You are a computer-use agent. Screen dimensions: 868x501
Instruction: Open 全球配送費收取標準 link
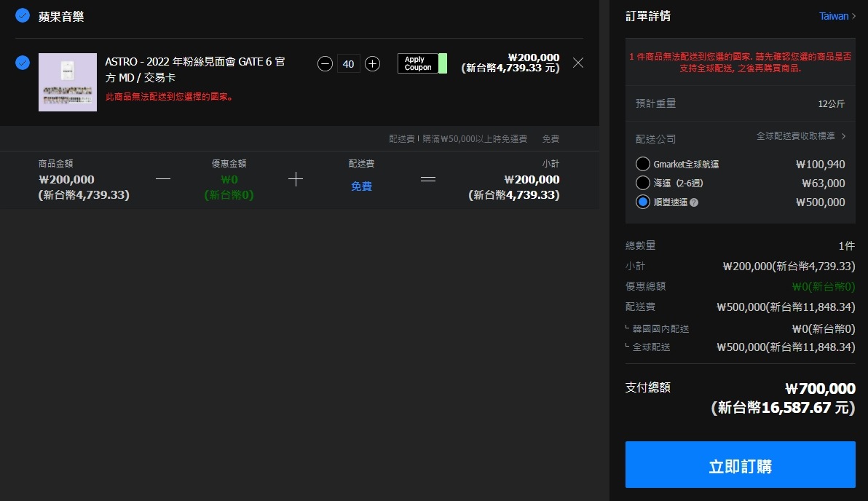(x=801, y=135)
